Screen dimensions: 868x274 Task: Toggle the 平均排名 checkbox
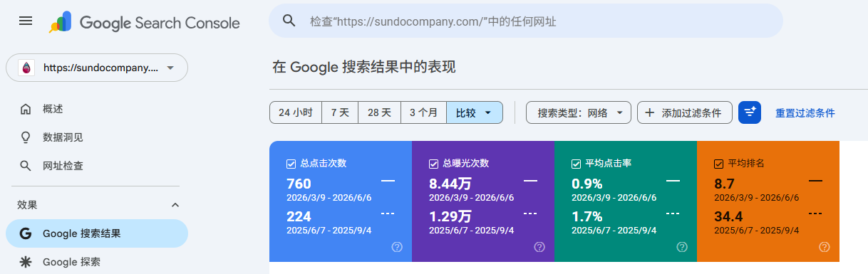[x=718, y=164]
